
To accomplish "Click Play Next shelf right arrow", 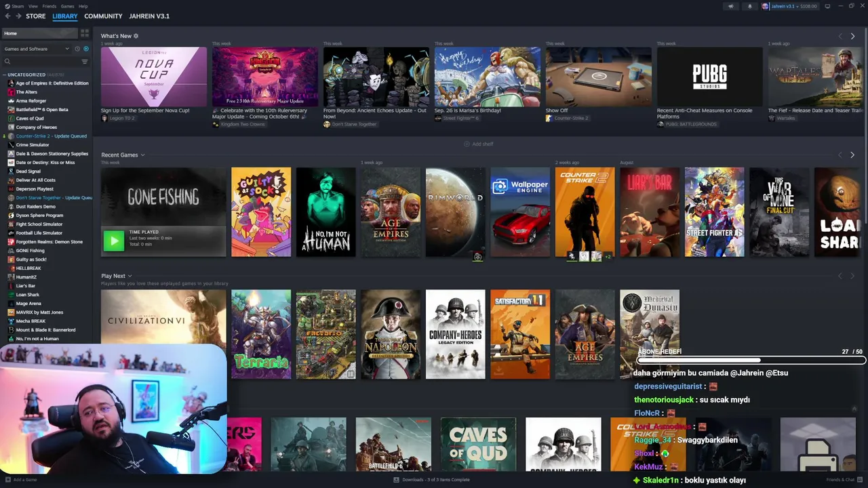I will 852,276.
